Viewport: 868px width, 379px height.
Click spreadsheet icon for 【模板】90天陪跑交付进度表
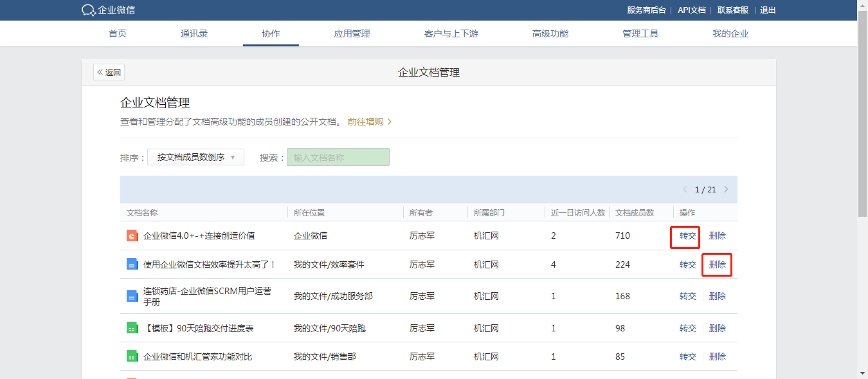pos(132,328)
